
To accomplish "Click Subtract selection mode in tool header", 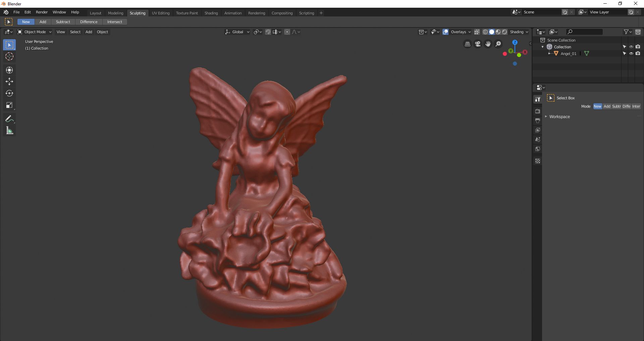I will 63,22.
